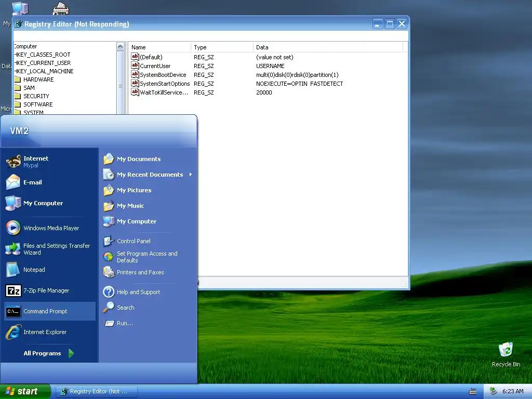Click the WaitToKillService value icon
The width and height of the screenshot is (532, 399).
point(135,92)
